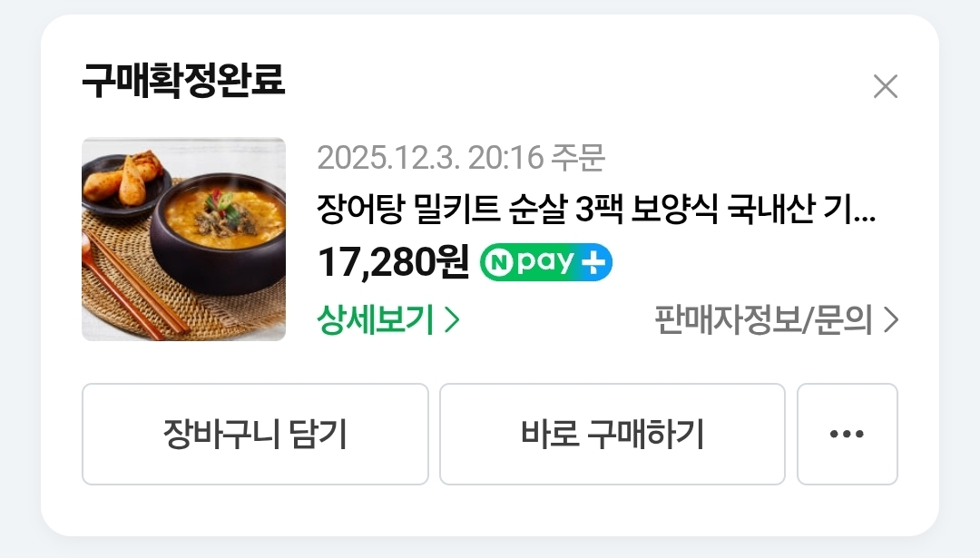Click the 장어탕 밀키트 순살 3팩 product title
This screenshot has height=558, width=980.
596,209
